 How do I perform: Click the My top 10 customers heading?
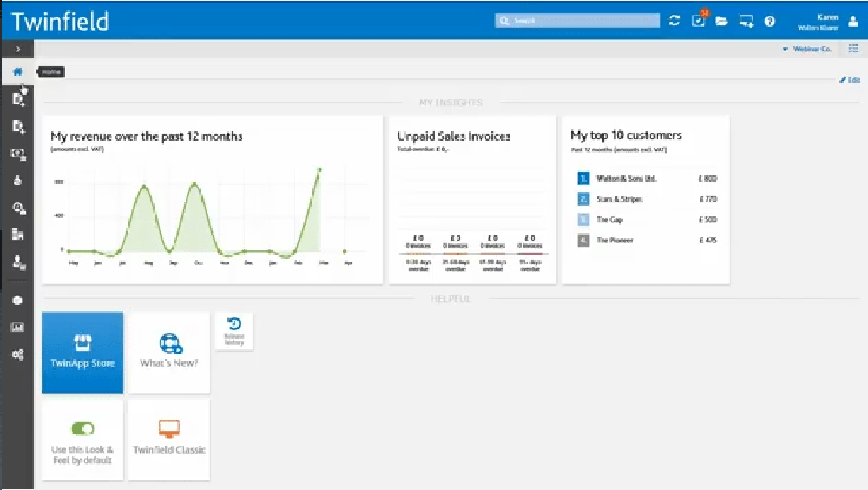[626, 136]
